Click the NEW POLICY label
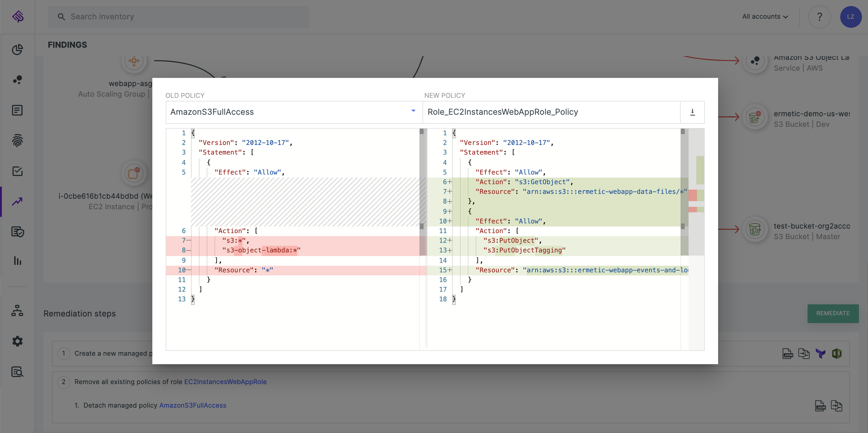Image resolution: width=868 pixels, height=433 pixels. (445, 96)
